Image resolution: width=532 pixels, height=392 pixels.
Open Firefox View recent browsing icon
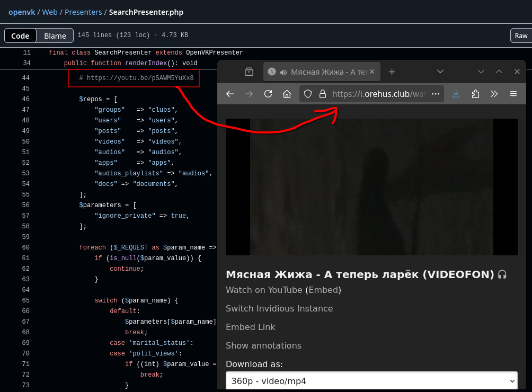[249, 72]
